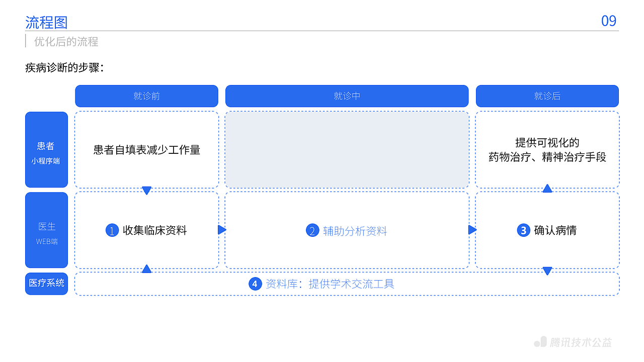Select the 医生 WEB端 row label

[x=46, y=230]
